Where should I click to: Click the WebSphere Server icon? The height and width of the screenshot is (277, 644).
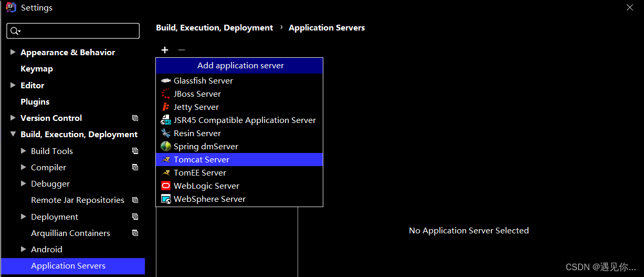click(166, 199)
